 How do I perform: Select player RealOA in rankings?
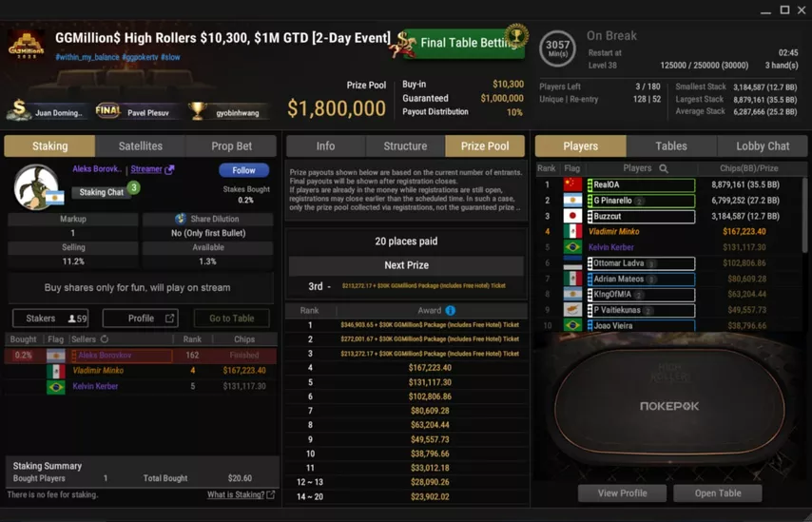pyautogui.click(x=642, y=184)
